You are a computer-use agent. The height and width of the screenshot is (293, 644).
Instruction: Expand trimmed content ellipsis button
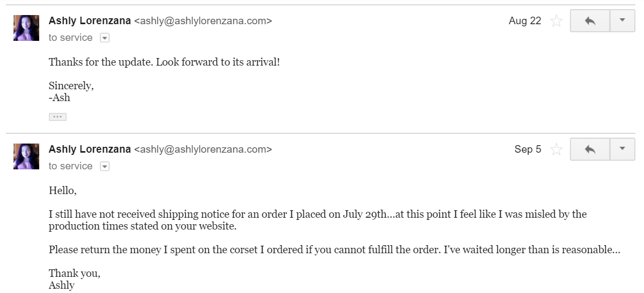pyautogui.click(x=57, y=117)
